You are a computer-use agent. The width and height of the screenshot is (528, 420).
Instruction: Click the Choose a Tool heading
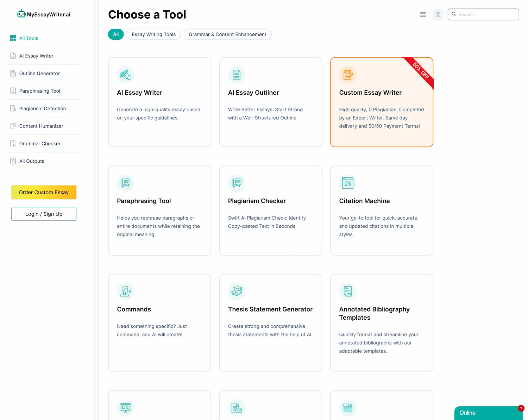point(147,15)
